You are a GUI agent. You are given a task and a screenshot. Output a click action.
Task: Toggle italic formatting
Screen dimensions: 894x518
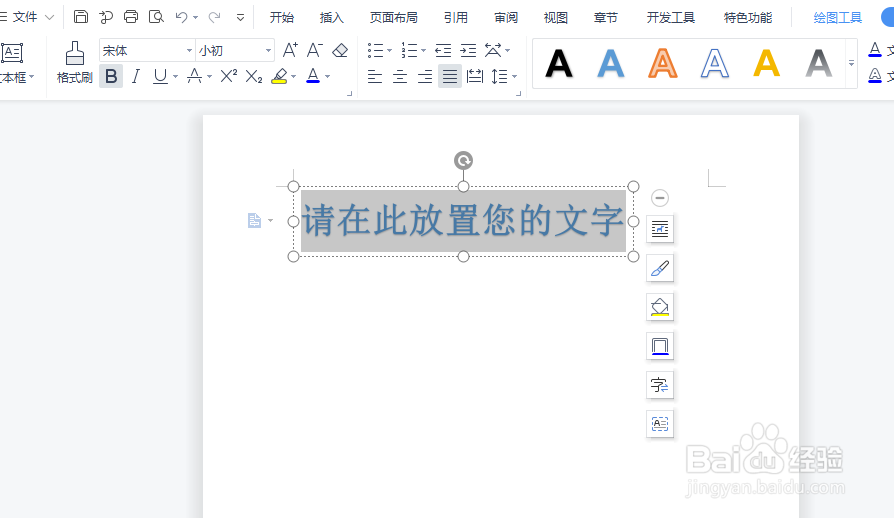pos(136,76)
